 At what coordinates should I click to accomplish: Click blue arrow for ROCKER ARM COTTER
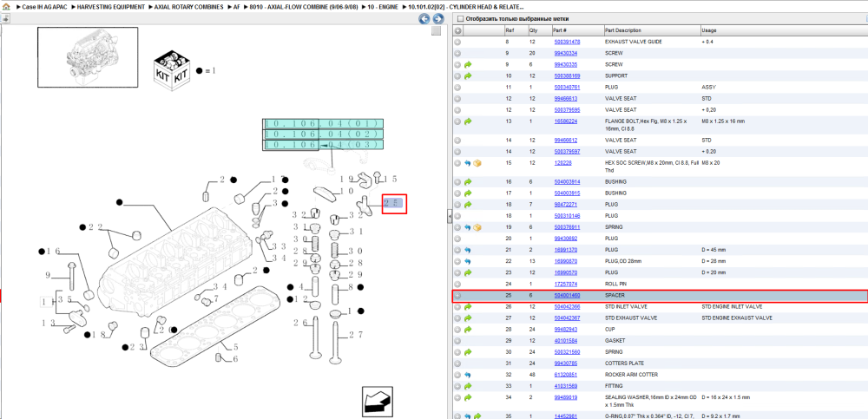pyautogui.click(x=468, y=375)
